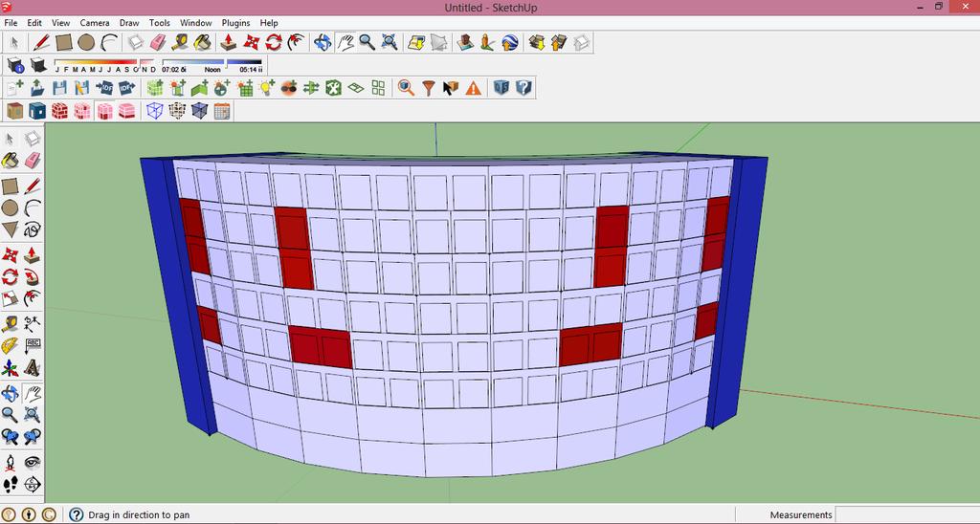980x524 pixels.
Task: Add a New Daylighting Control
Action: 222,88
